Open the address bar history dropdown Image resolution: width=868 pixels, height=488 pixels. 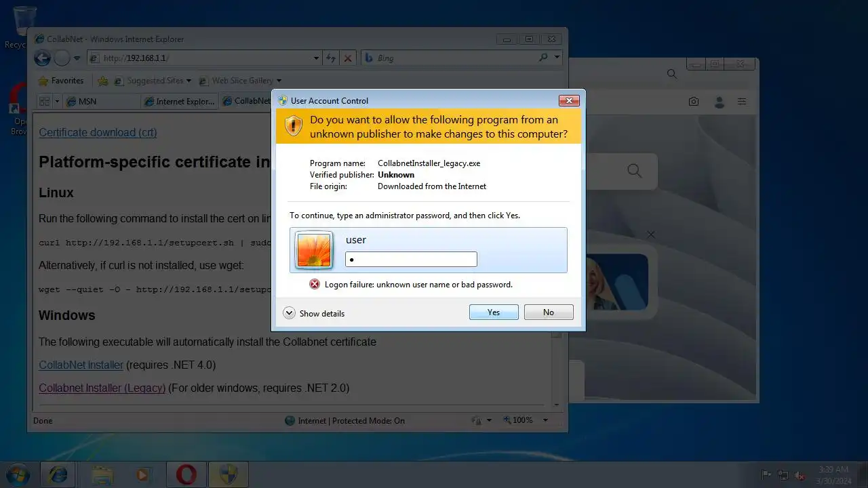coord(316,58)
